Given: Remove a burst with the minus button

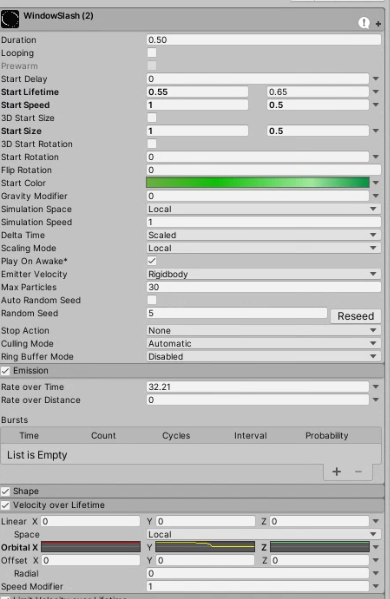Looking at the screenshot, I should [358, 471].
